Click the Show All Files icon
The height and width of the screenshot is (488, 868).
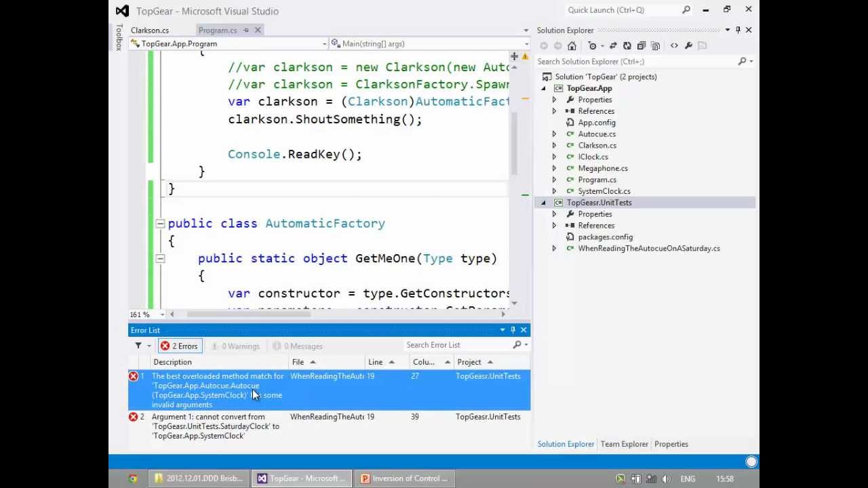pyautogui.click(x=655, y=45)
